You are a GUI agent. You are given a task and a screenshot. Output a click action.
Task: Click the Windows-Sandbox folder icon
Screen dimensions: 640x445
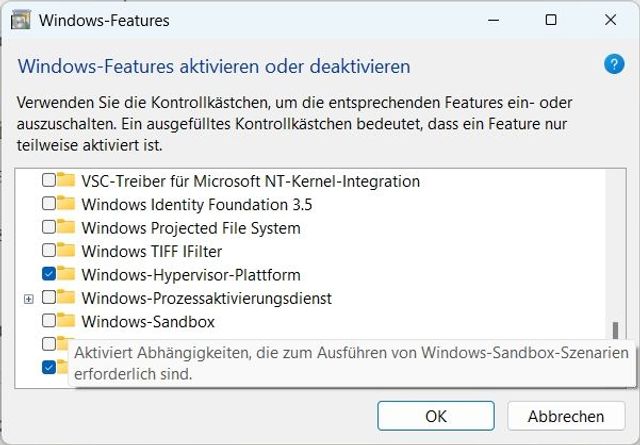click(x=67, y=322)
